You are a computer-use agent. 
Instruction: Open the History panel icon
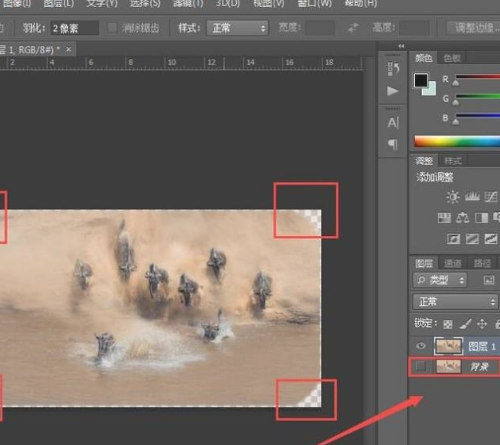(393, 69)
